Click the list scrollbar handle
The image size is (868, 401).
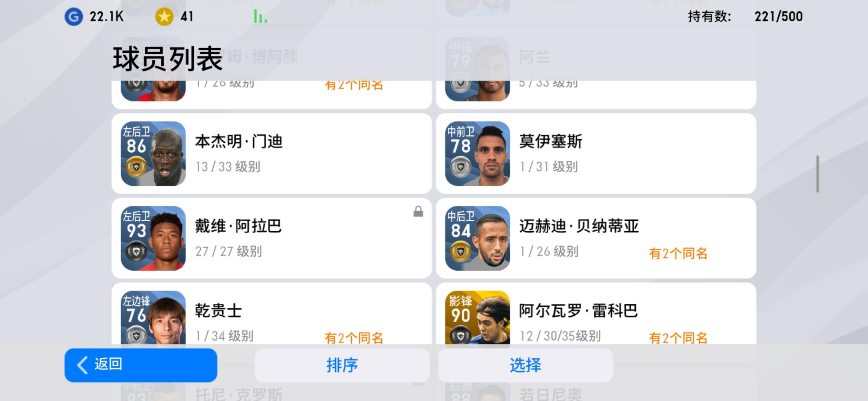pos(818,174)
